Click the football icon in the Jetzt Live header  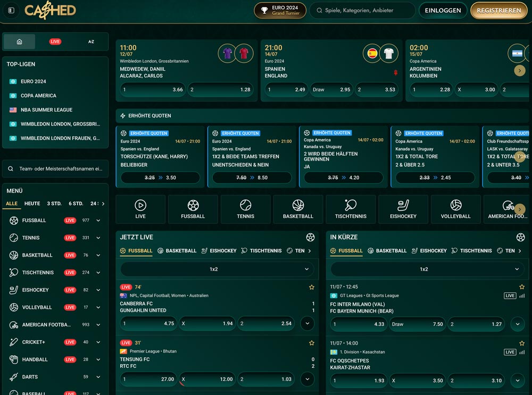coord(310,237)
